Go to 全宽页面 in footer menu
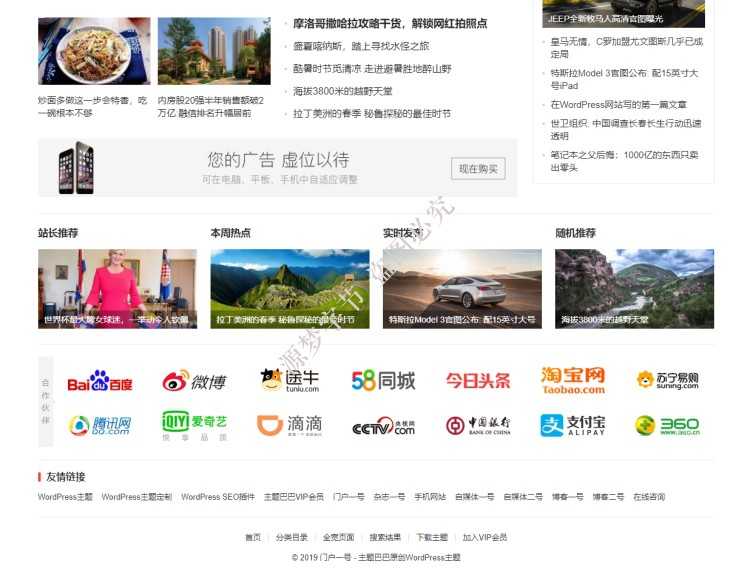This screenshot has height=577, width=750. pyautogui.click(x=339, y=537)
